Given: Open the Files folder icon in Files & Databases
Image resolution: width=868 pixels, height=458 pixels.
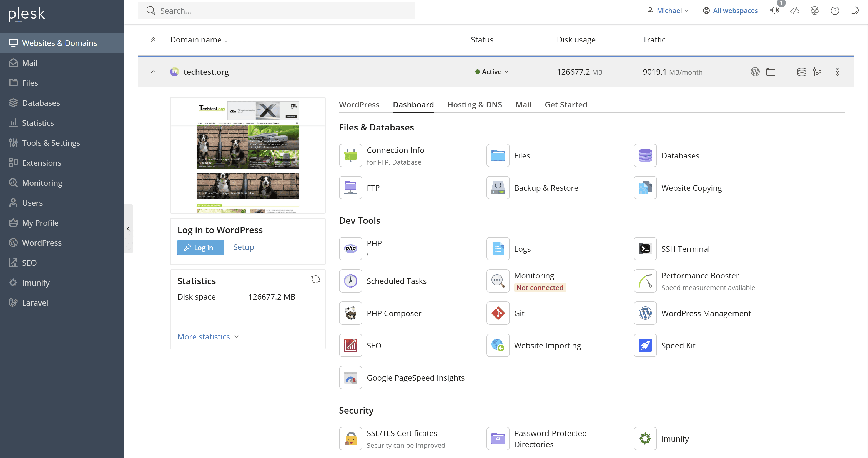Looking at the screenshot, I should [498, 156].
